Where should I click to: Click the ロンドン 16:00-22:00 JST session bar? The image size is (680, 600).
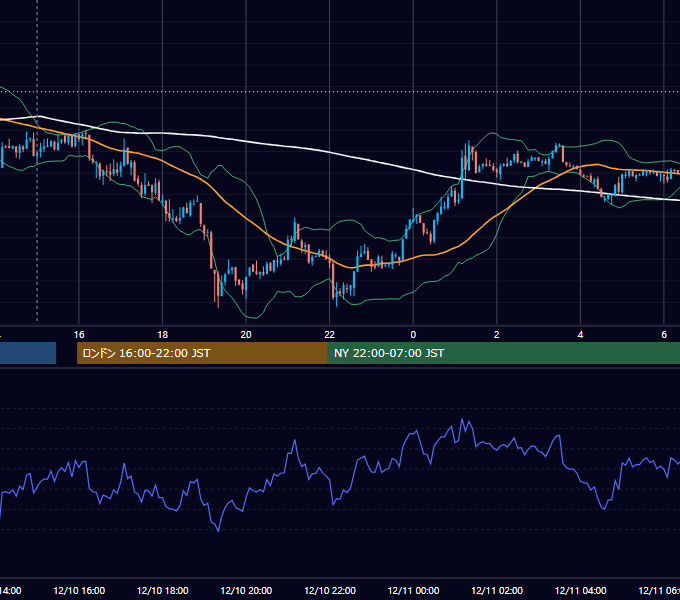click(202, 353)
